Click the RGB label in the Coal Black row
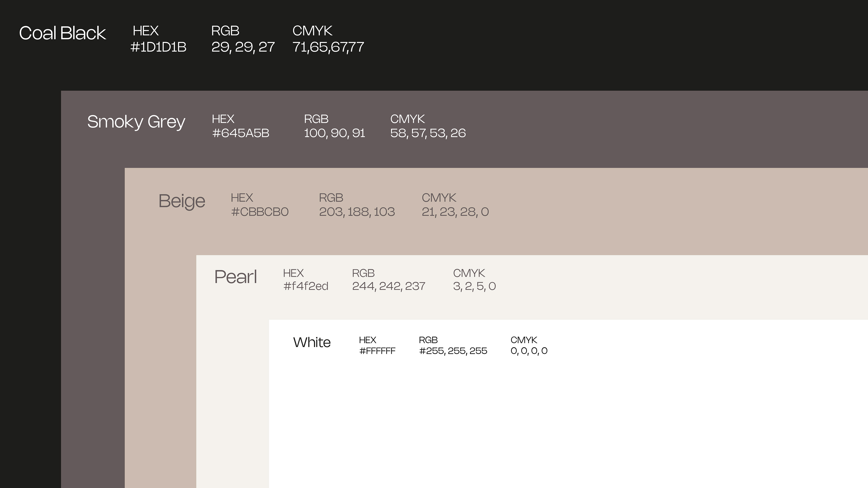868x488 pixels. click(225, 31)
